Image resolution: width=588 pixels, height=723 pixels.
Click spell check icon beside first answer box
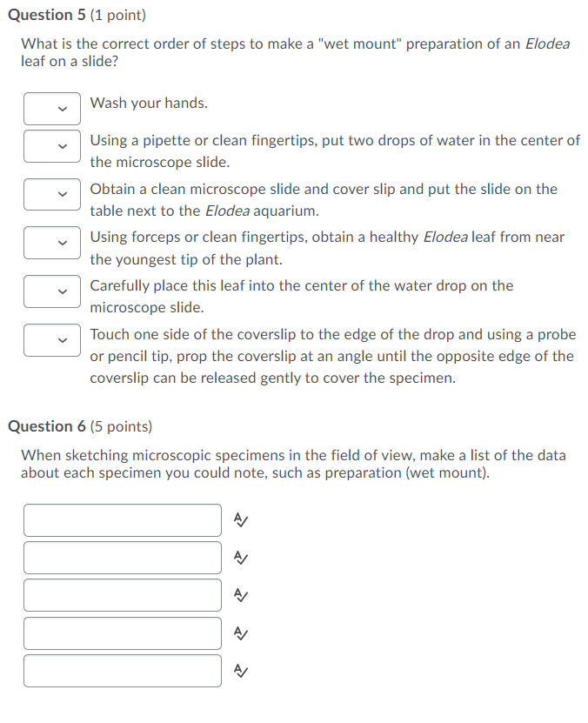(241, 519)
